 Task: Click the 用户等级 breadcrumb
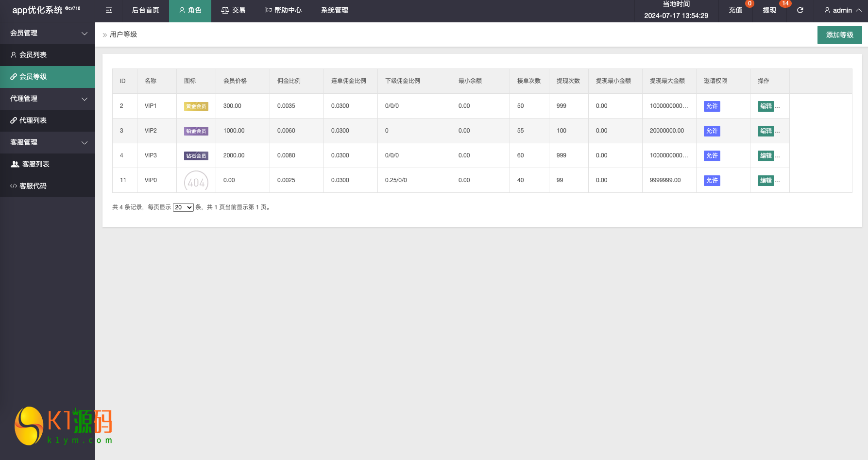(123, 34)
